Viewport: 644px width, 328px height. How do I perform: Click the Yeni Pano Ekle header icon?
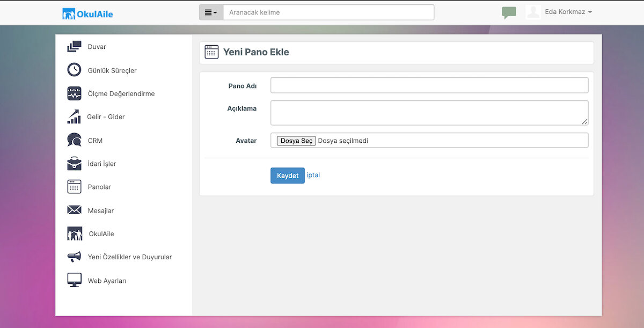211,52
